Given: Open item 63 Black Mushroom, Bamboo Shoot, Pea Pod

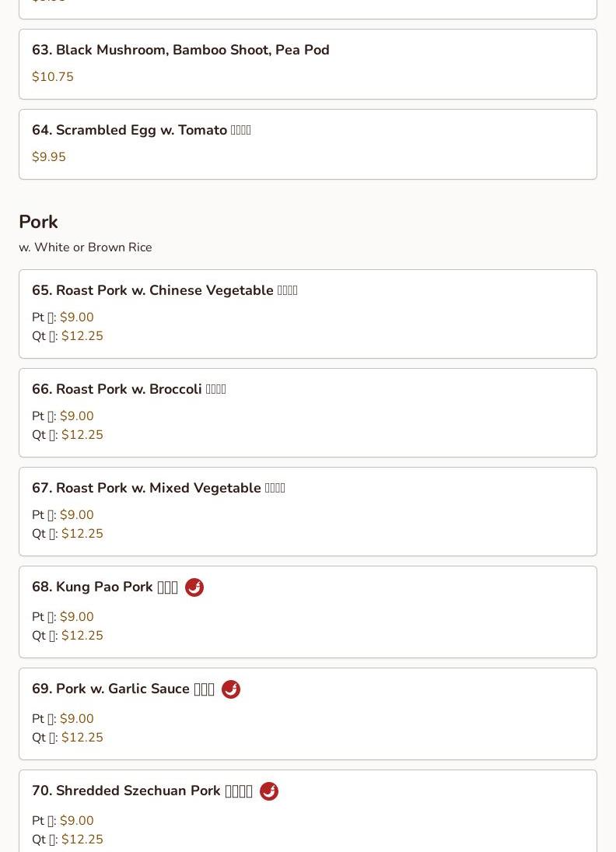Looking at the screenshot, I should coord(180,50).
